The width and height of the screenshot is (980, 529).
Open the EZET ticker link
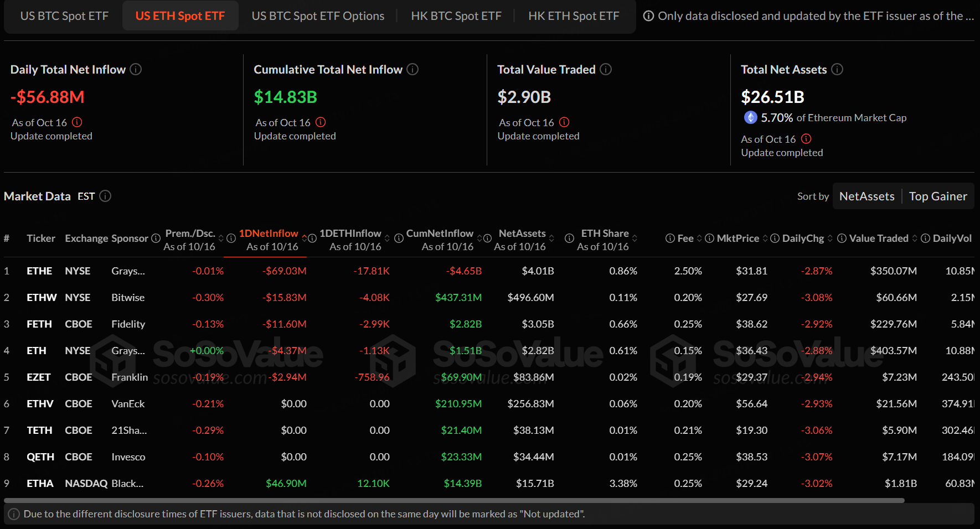point(39,377)
